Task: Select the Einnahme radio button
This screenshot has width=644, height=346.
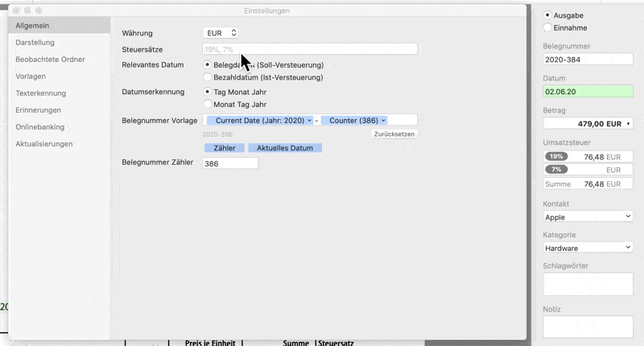Action: point(548,27)
